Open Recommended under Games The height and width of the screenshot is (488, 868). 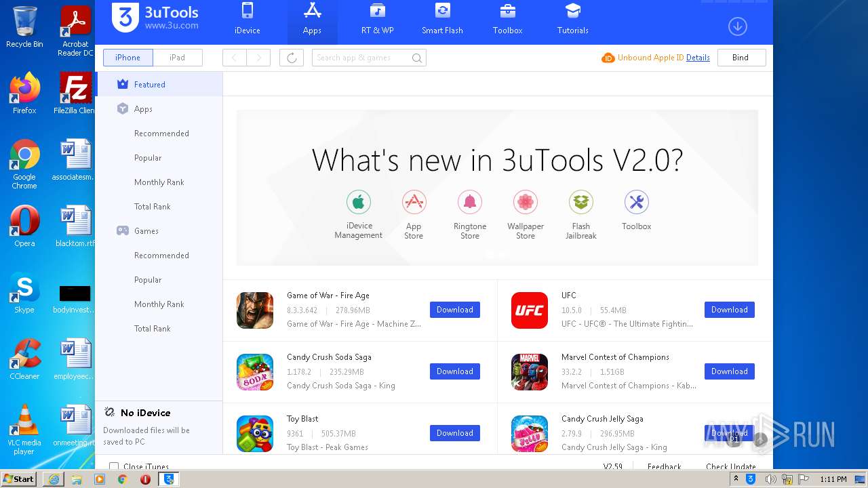coord(161,256)
